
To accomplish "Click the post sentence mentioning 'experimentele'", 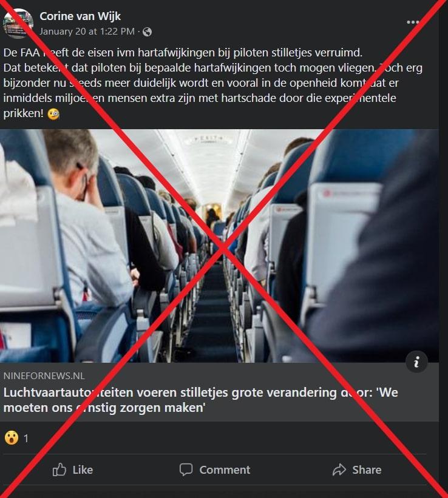I will (212, 90).
